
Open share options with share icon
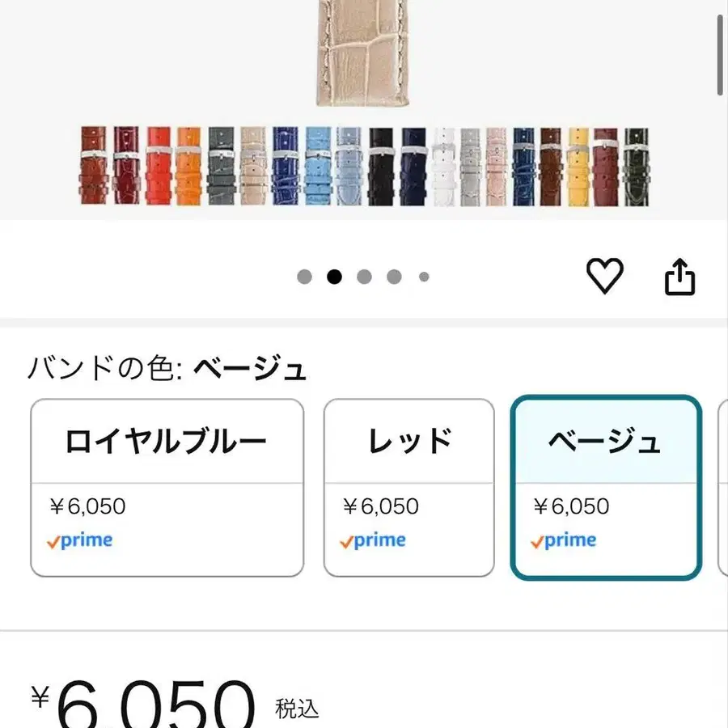coord(679,277)
